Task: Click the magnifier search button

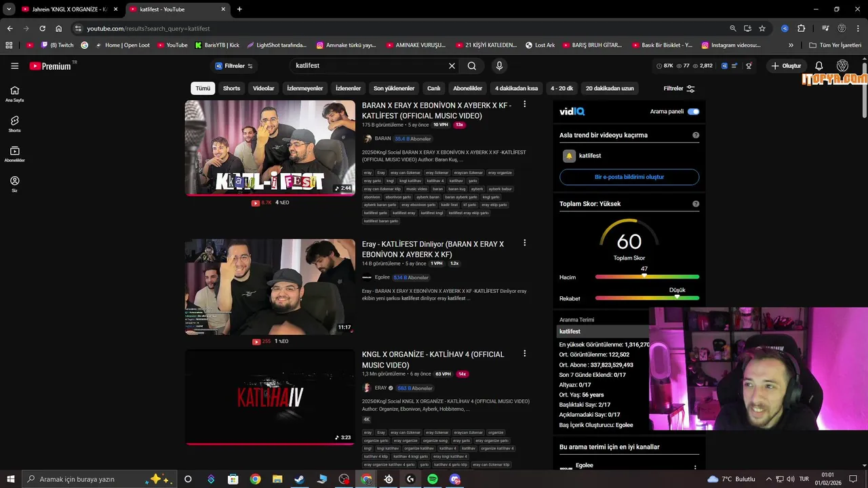Action: [472, 66]
